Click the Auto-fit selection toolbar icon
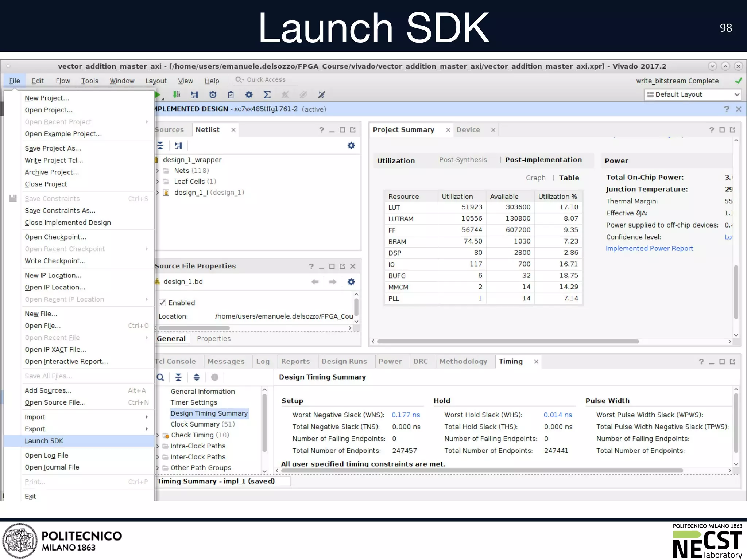Viewport: 747px width, 560px height. click(194, 95)
